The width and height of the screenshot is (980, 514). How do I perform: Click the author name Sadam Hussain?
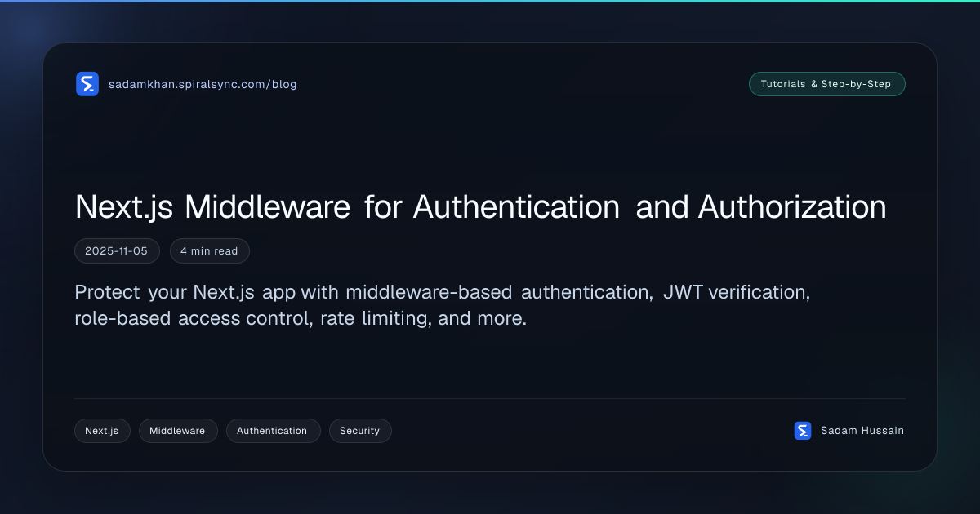(862, 431)
